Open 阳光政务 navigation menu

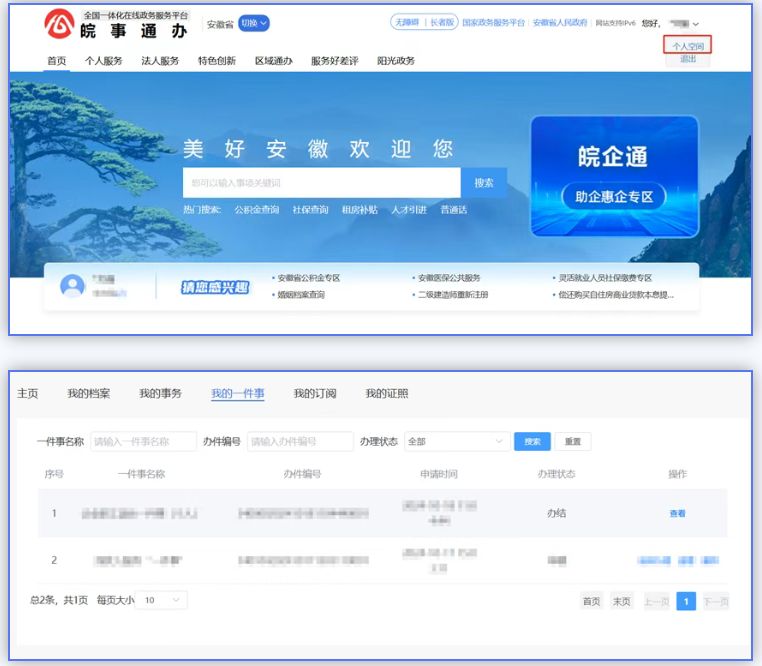pyautogui.click(x=396, y=61)
